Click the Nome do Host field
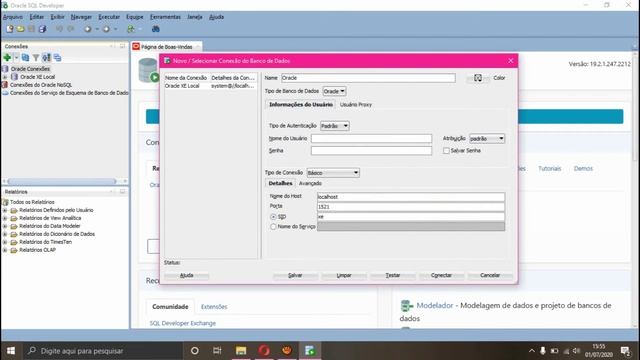640x360 pixels. [411, 197]
